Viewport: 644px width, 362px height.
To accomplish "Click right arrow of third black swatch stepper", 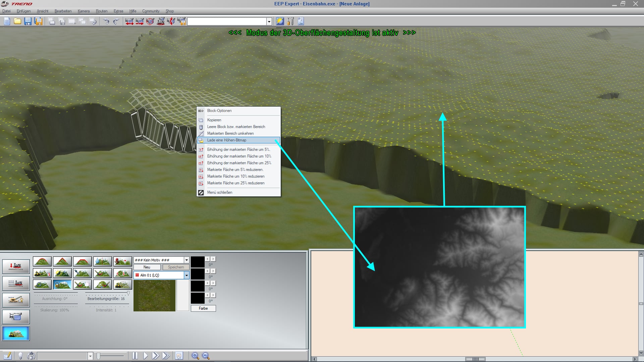I will click(213, 283).
